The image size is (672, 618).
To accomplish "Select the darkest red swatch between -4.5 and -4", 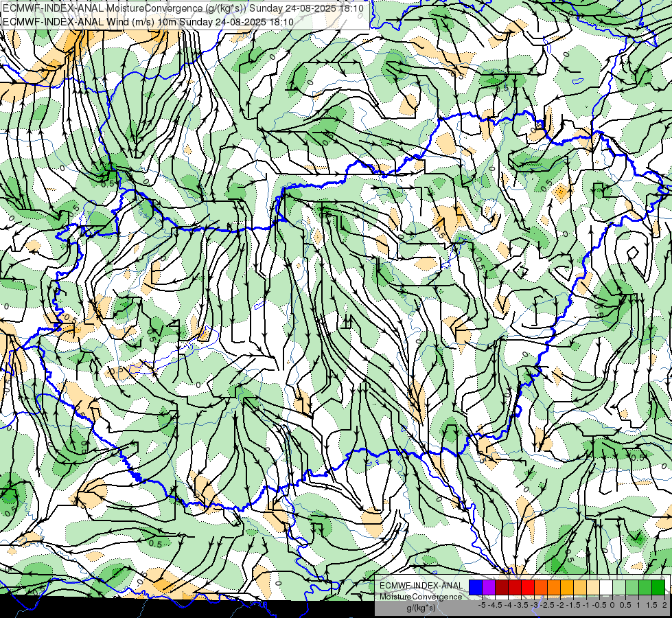I will pos(502,588).
